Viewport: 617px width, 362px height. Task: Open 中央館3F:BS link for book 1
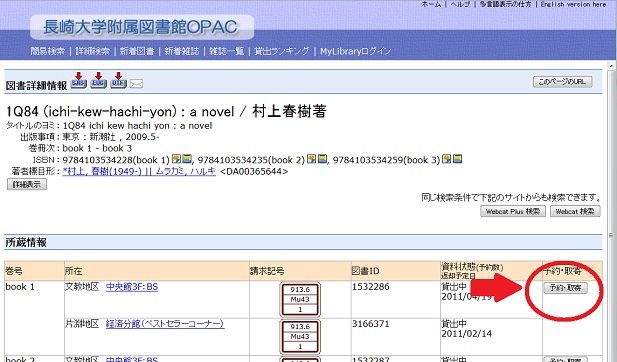point(132,287)
